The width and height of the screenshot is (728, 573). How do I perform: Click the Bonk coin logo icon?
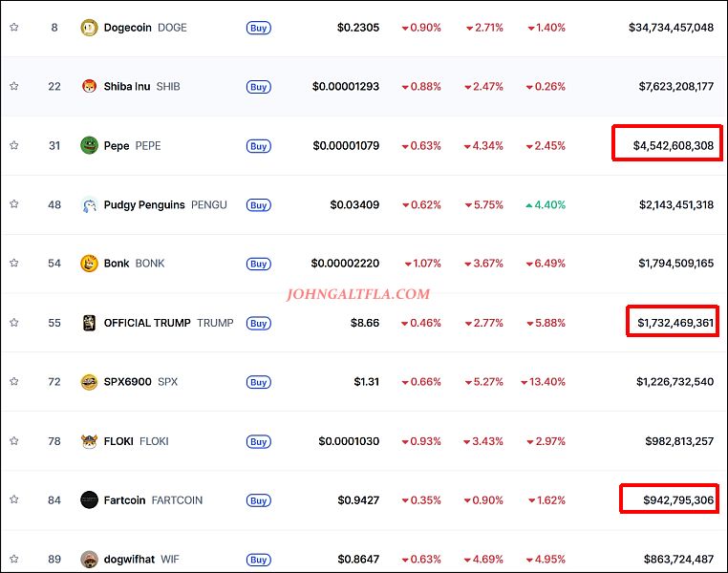coord(89,264)
